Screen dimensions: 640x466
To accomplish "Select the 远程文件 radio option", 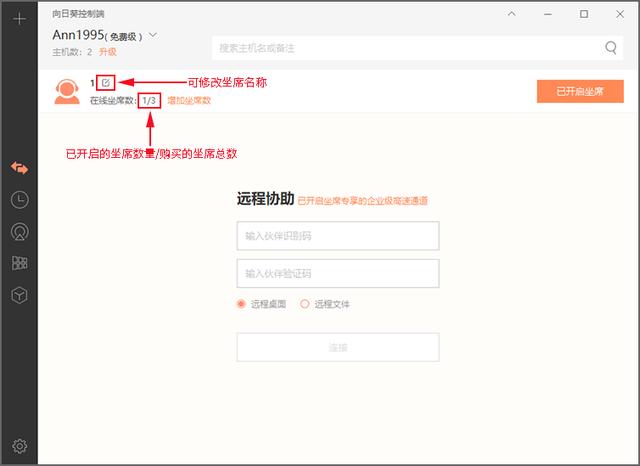I will pyautogui.click(x=304, y=304).
